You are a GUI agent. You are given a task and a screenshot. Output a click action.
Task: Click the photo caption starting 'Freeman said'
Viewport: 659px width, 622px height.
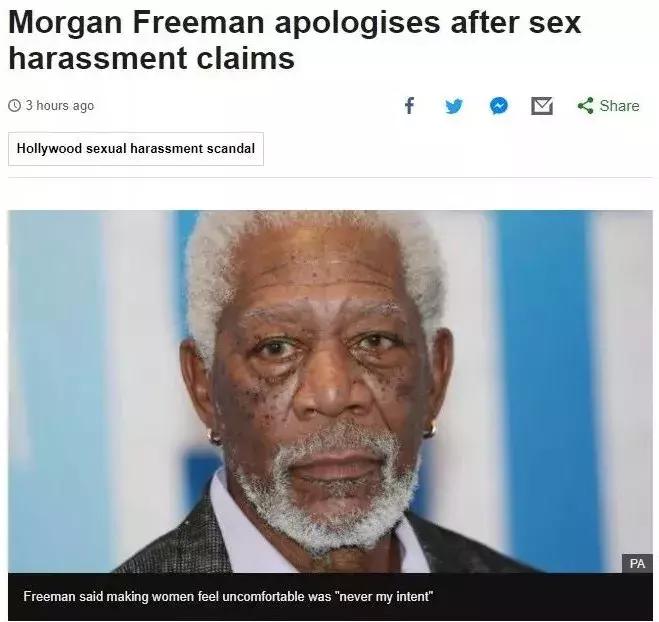point(228,596)
